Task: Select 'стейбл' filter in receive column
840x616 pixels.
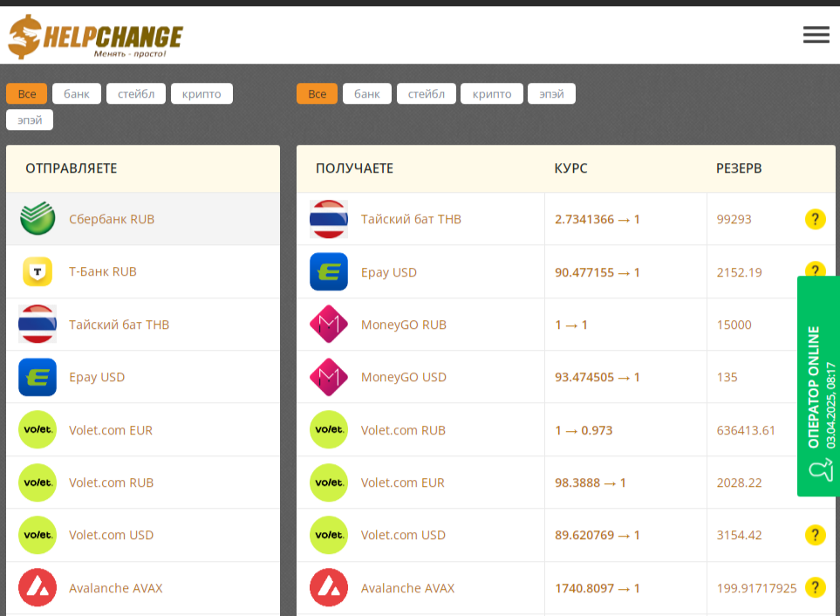Action: coord(427,93)
